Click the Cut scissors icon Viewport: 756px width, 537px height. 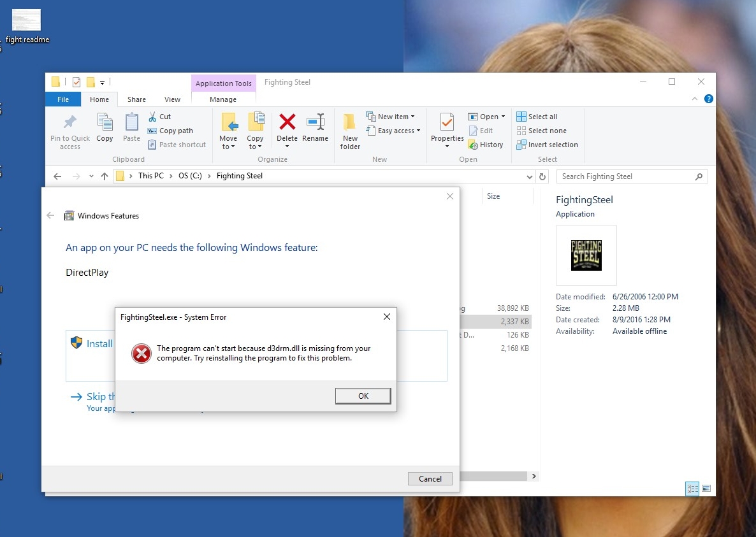pyautogui.click(x=152, y=117)
